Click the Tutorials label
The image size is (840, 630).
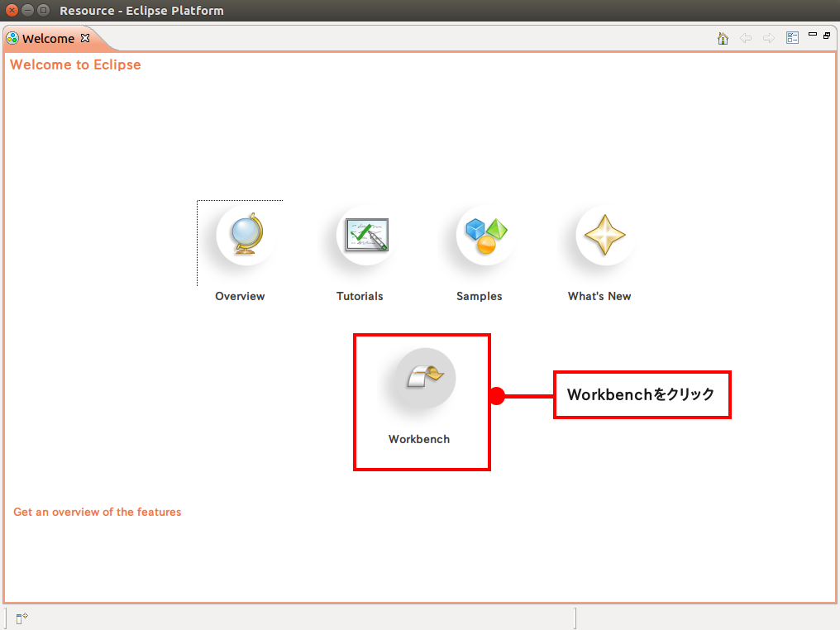[x=360, y=296]
